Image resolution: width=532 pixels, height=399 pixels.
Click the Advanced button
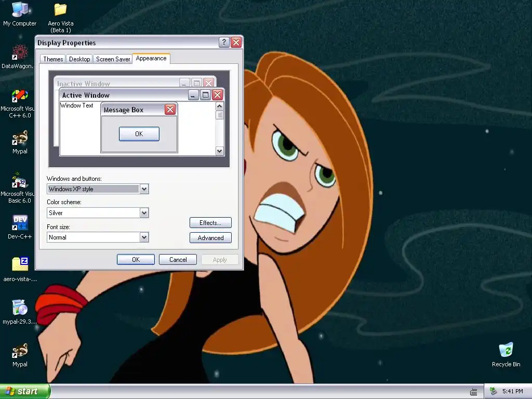click(x=210, y=238)
